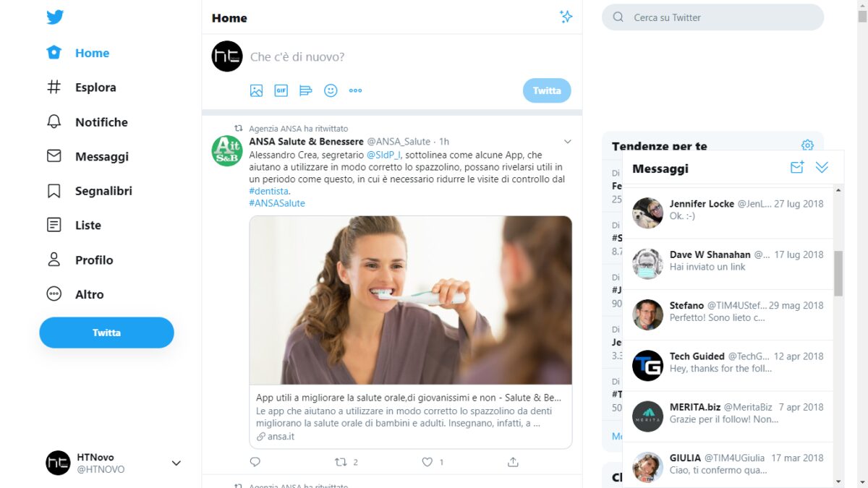Expand the ANSA_Salute tweet options caret

567,141
